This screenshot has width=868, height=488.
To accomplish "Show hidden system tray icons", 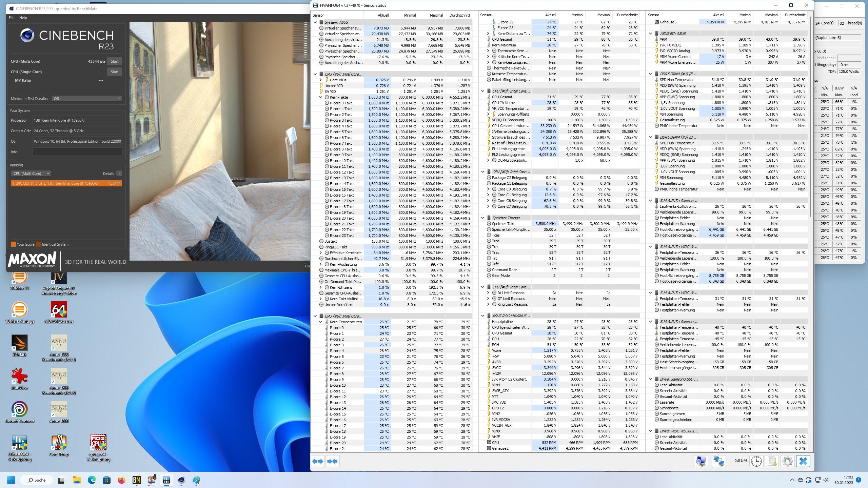I will [x=792, y=480].
